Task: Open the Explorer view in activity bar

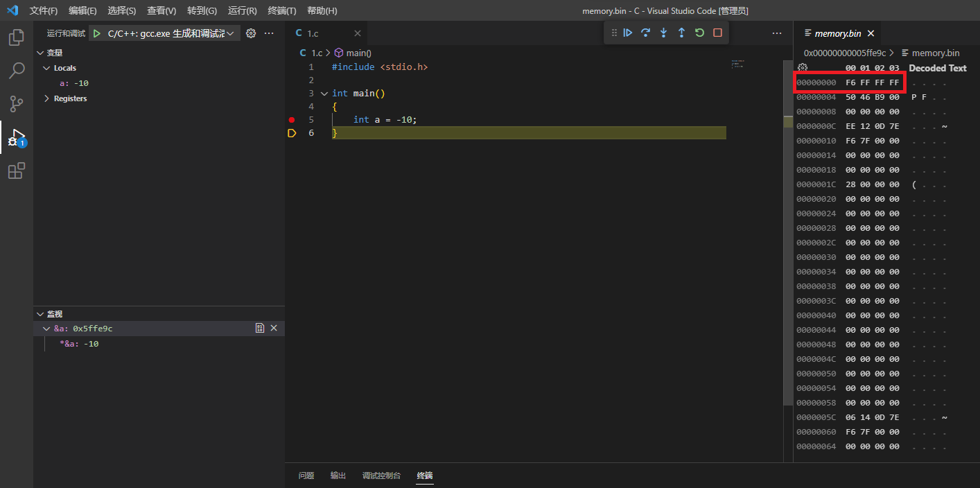Action: [16, 37]
